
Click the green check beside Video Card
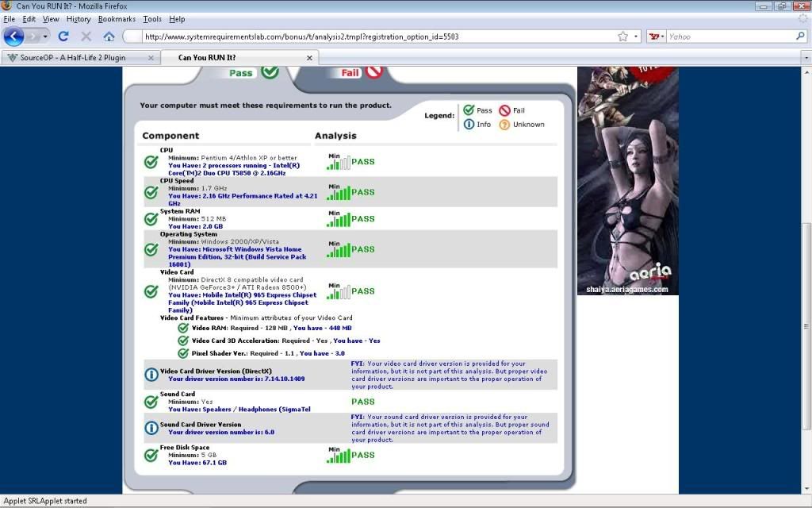tap(151, 291)
